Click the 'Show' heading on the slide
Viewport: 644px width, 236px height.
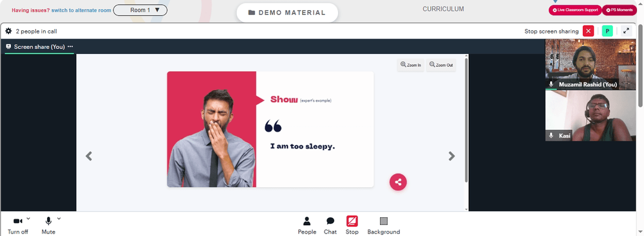284,99
